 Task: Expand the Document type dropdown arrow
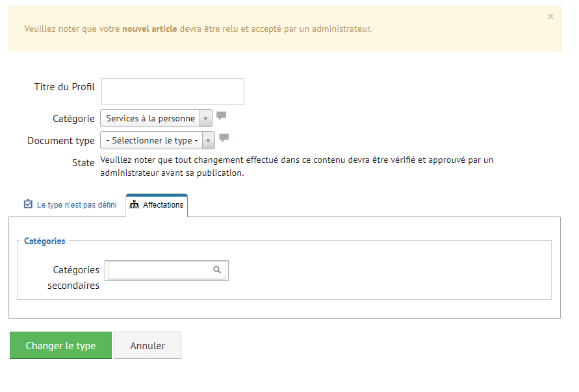(x=208, y=140)
